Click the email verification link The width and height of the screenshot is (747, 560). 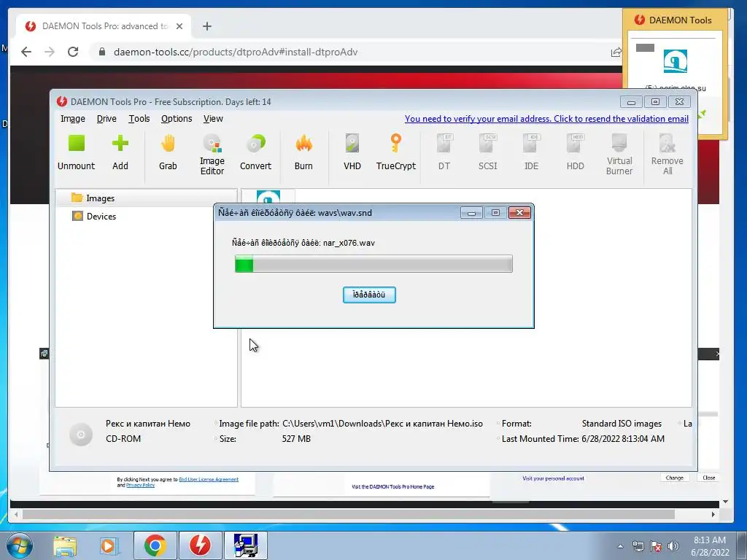(546, 119)
